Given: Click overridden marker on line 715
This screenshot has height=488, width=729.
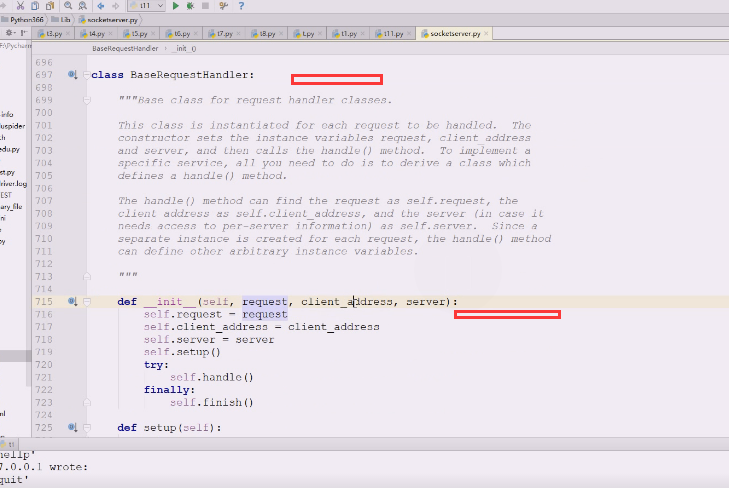Looking at the screenshot, I should click(72, 301).
